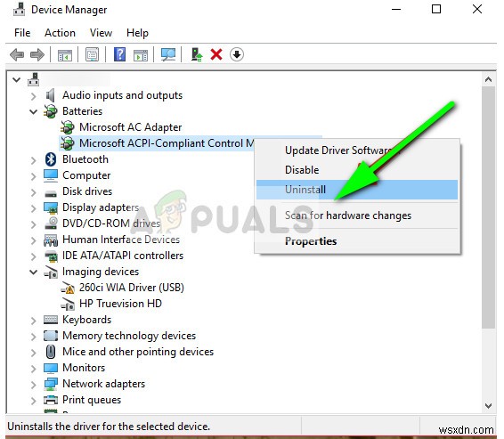Expand the Disk drives category

pyautogui.click(x=34, y=192)
